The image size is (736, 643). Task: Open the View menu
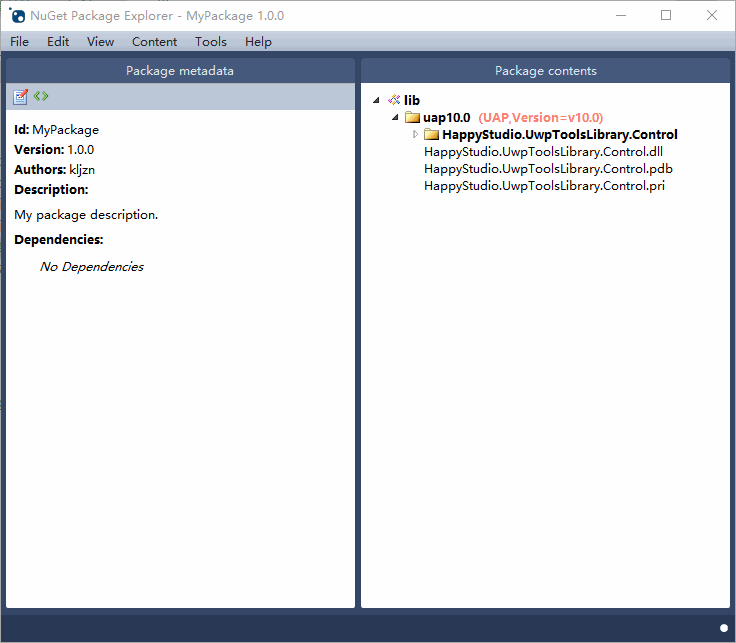(100, 42)
